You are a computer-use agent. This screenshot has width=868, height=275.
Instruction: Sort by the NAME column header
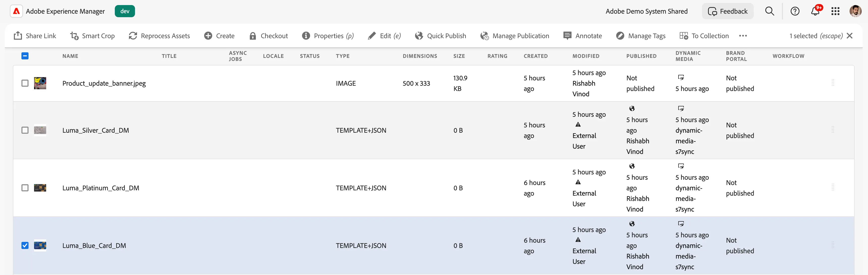tap(70, 56)
